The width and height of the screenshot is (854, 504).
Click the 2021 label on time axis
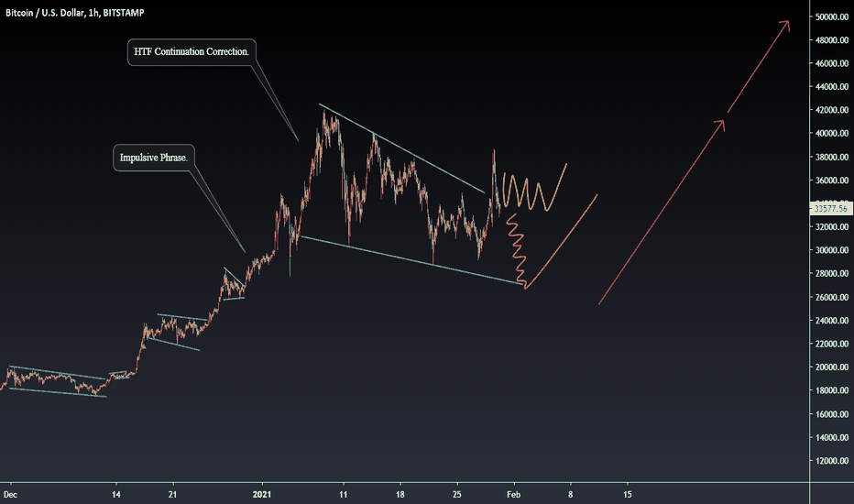click(262, 495)
